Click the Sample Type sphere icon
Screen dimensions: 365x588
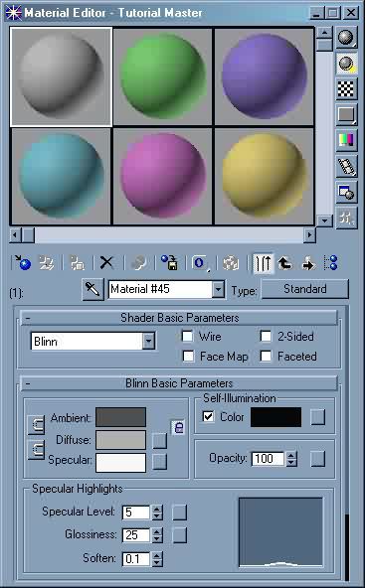tap(346, 37)
